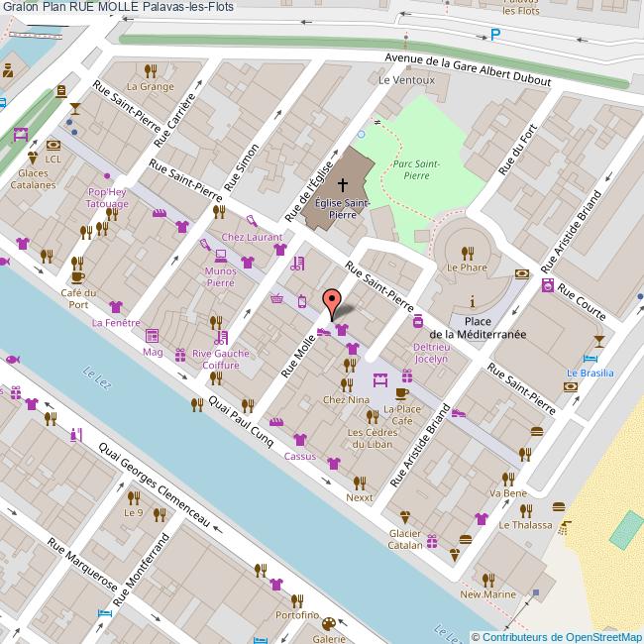Open the Mag newsstand icon
The width and height of the screenshot is (644, 644).
coord(152,336)
